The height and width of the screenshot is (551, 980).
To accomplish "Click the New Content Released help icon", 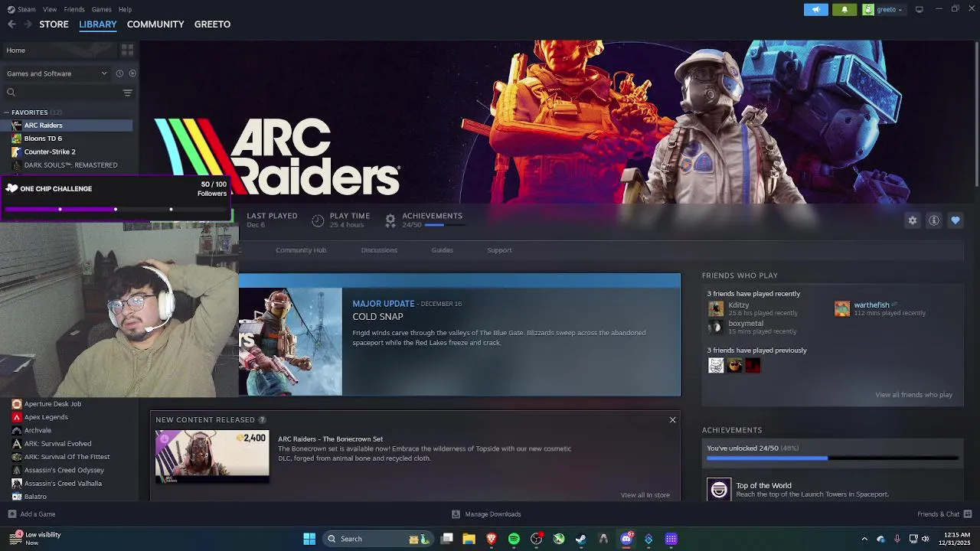I will (262, 419).
